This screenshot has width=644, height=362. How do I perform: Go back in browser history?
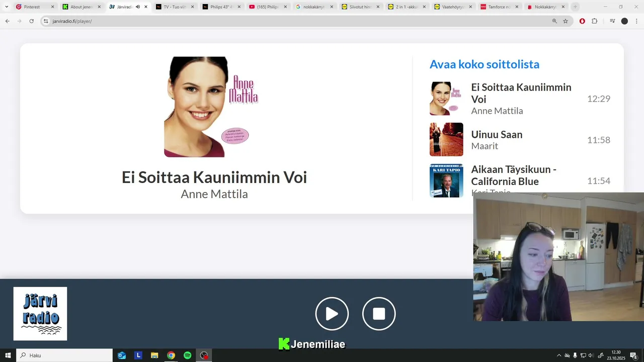tap(7, 21)
